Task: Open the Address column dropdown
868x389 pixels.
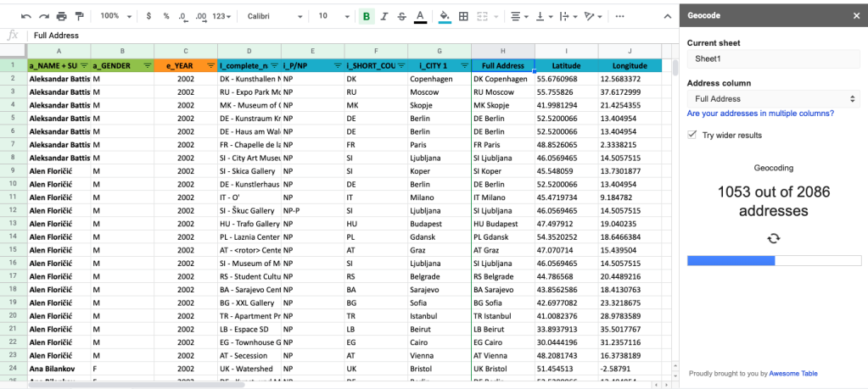Action: 773,99
